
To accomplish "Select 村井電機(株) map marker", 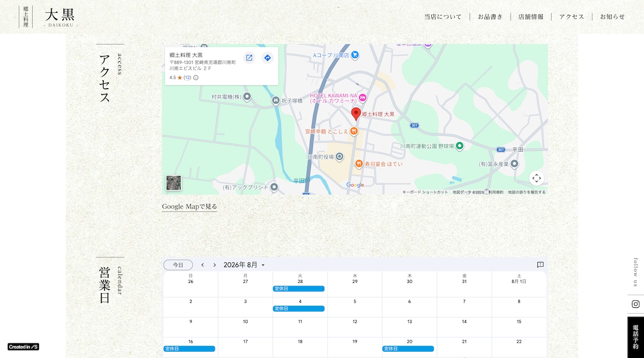I will (x=247, y=97).
